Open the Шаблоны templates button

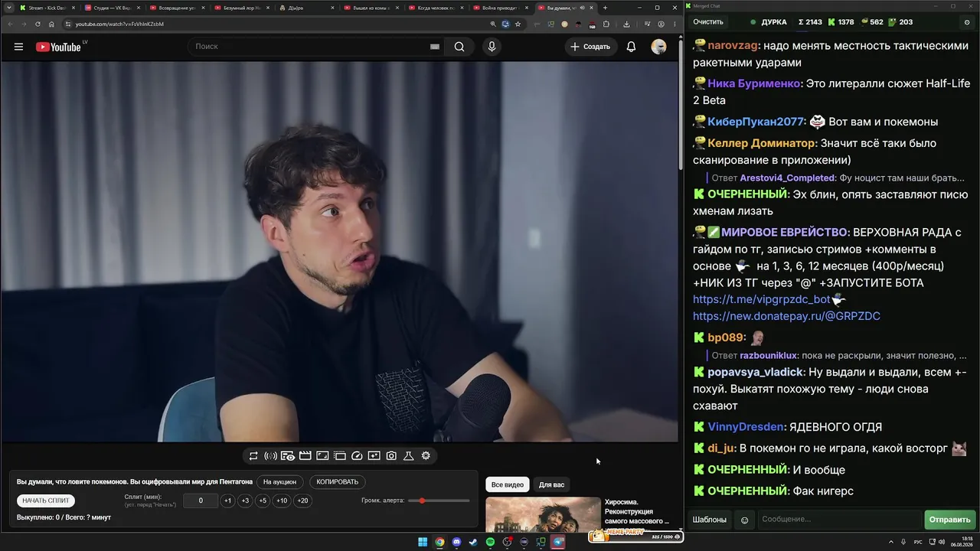coord(710,520)
